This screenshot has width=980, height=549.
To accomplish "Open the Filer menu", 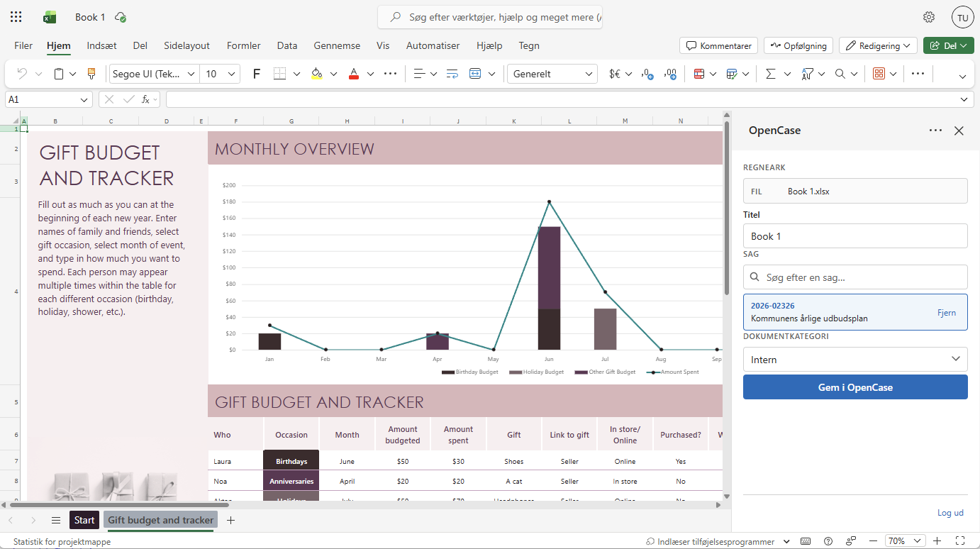I will (x=23, y=45).
